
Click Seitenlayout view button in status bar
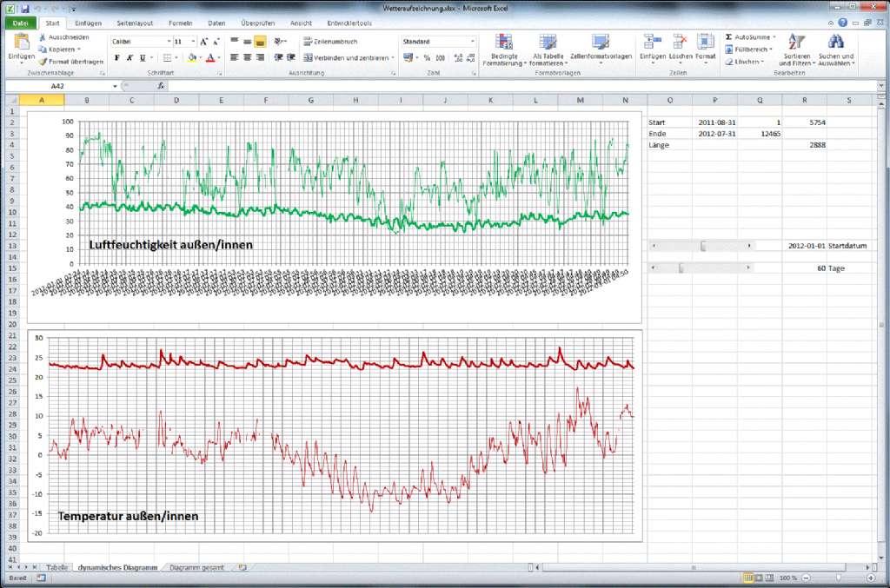tap(759, 578)
